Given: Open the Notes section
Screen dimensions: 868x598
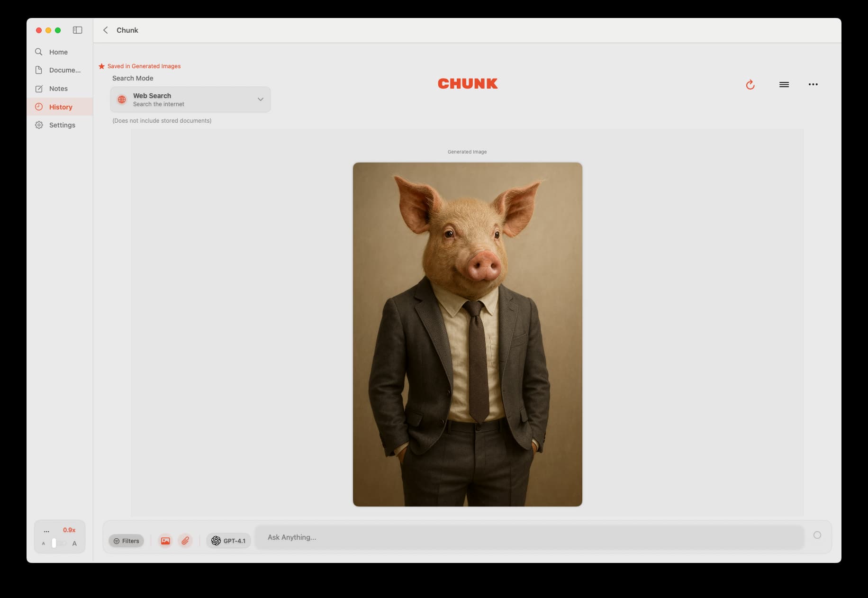Looking at the screenshot, I should pos(58,89).
